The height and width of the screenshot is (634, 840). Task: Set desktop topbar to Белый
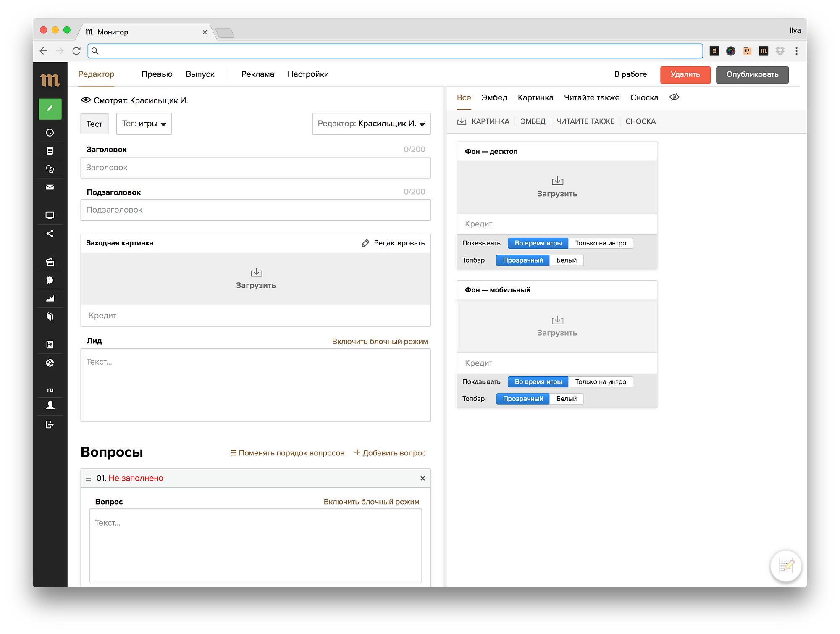click(566, 260)
